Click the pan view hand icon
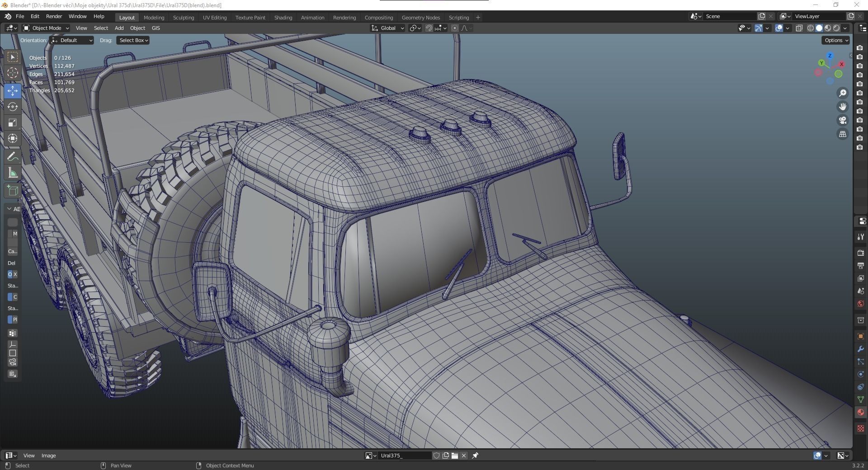The width and height of the screenshot is (868, 470). (x=843, y=107)
